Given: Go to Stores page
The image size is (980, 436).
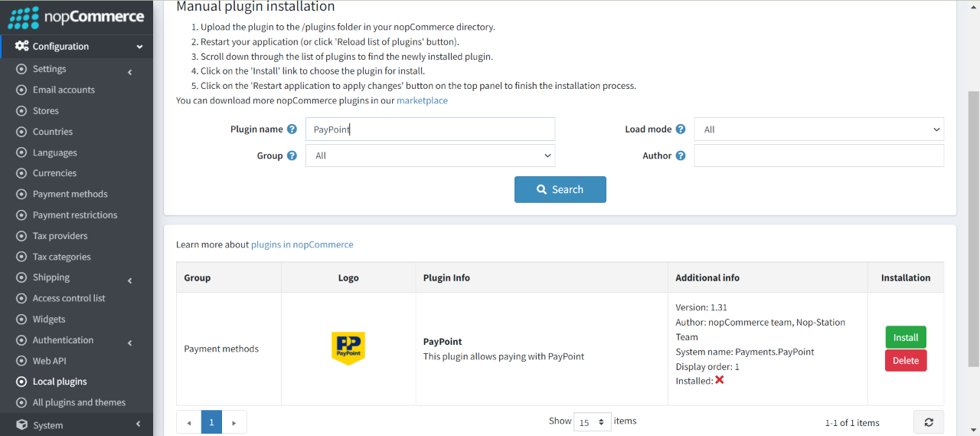Looking at the screenshot, I should coord(46,111).
